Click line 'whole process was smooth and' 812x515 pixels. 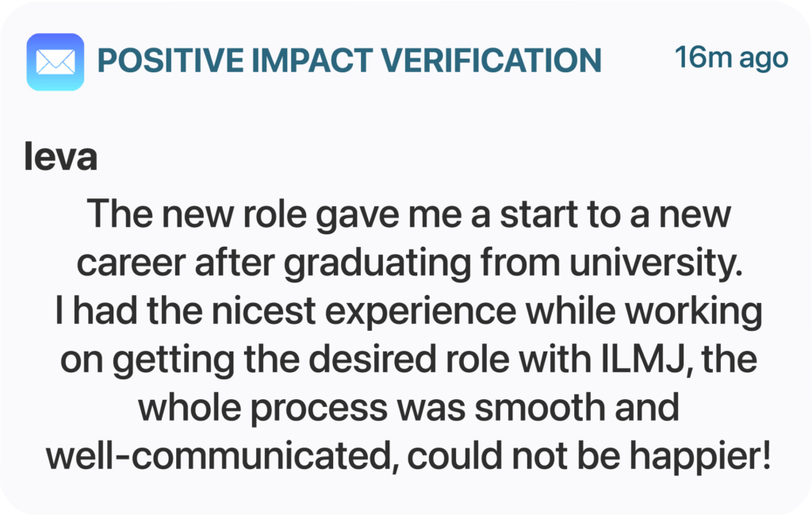point(408,408)
